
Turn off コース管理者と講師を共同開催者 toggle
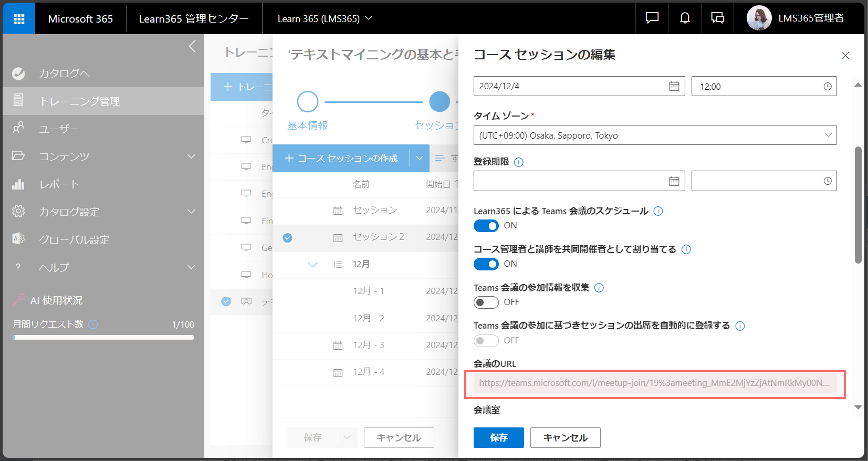click(x=486, y=264)
